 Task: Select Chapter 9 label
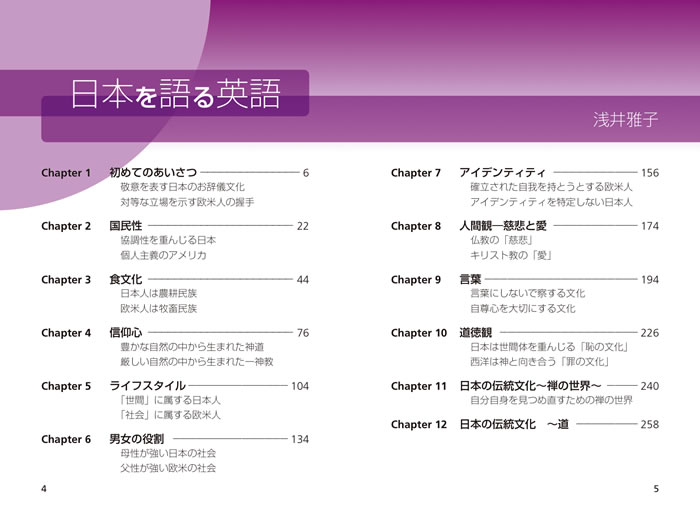coord(416,280)
